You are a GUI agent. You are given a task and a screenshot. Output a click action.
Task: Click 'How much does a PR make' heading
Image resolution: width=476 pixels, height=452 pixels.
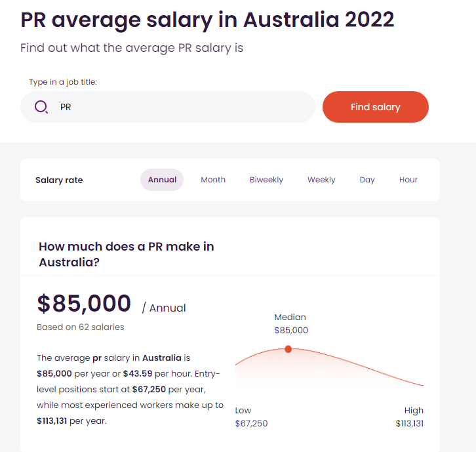(x=126, y=254)
